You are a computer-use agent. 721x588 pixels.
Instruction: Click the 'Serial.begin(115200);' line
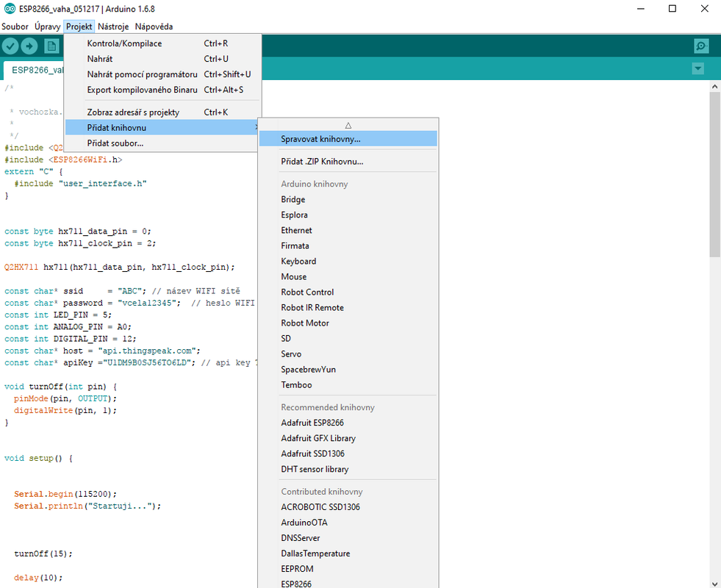tap(65, 494)
